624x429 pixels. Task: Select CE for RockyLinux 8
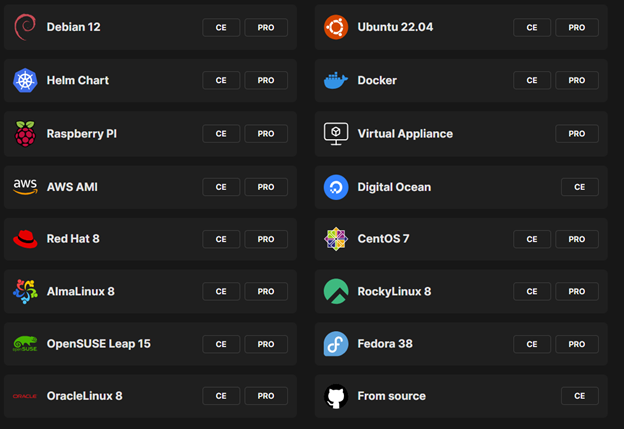click(x=532, y=291)
